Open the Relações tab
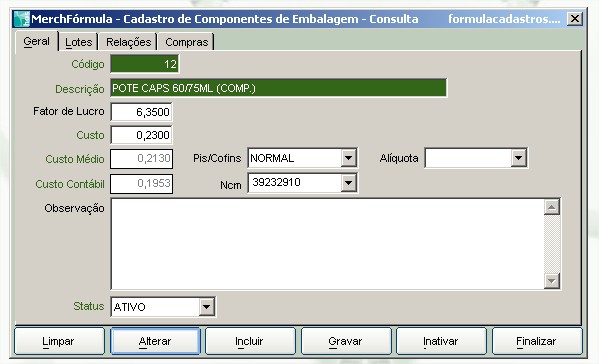 (128, 42)
